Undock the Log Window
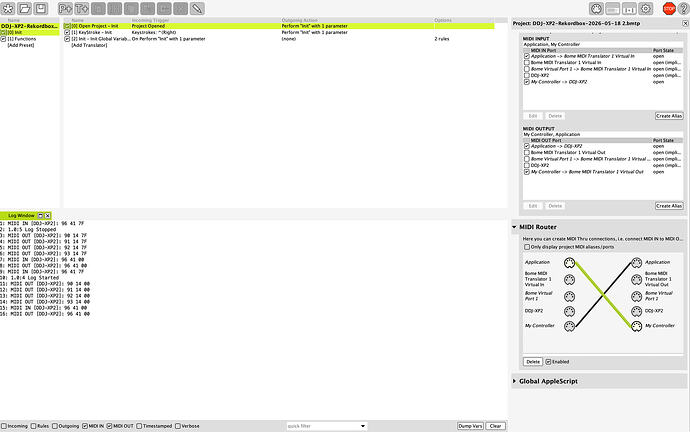The width and height of the screenshot is (690, 432). point(40,216)
